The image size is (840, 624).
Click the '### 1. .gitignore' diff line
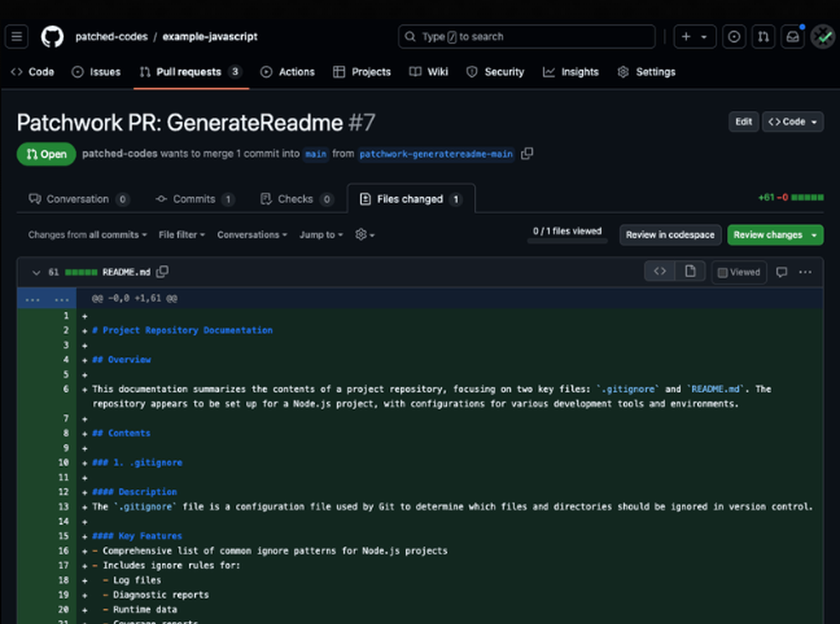[137, 462]
